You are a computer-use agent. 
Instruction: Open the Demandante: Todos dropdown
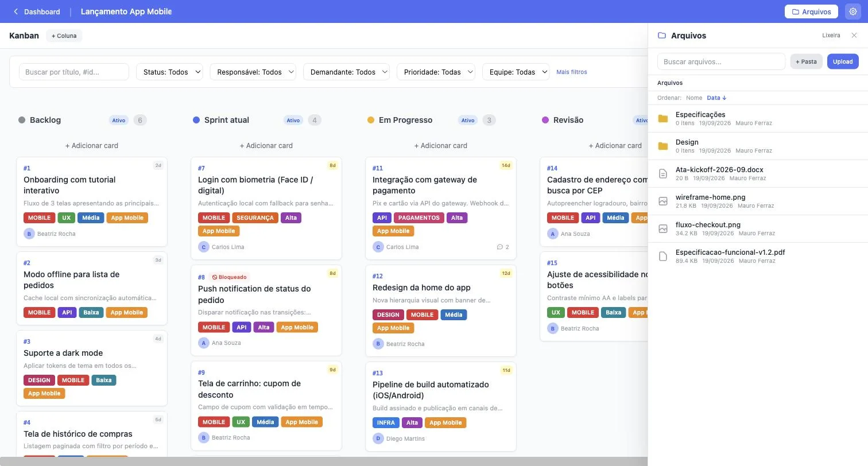(x=346, y=72)
